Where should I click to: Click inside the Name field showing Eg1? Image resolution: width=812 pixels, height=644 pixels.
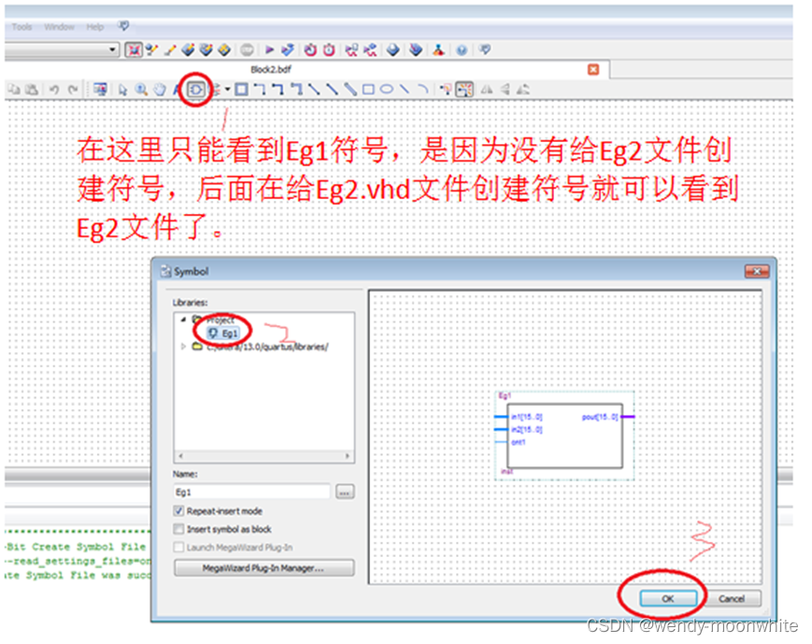252,491
